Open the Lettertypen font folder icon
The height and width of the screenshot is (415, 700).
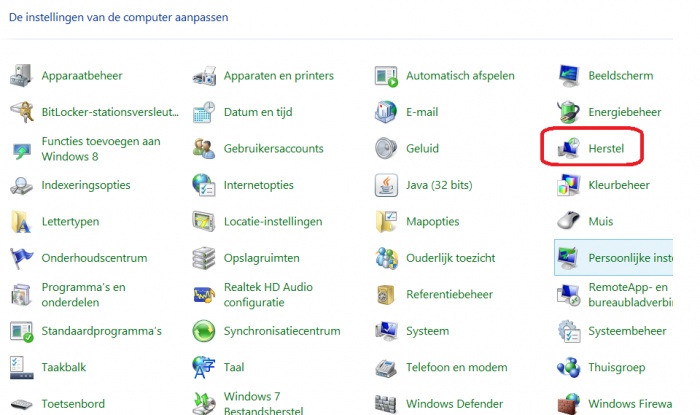click(x=21, y=222)
